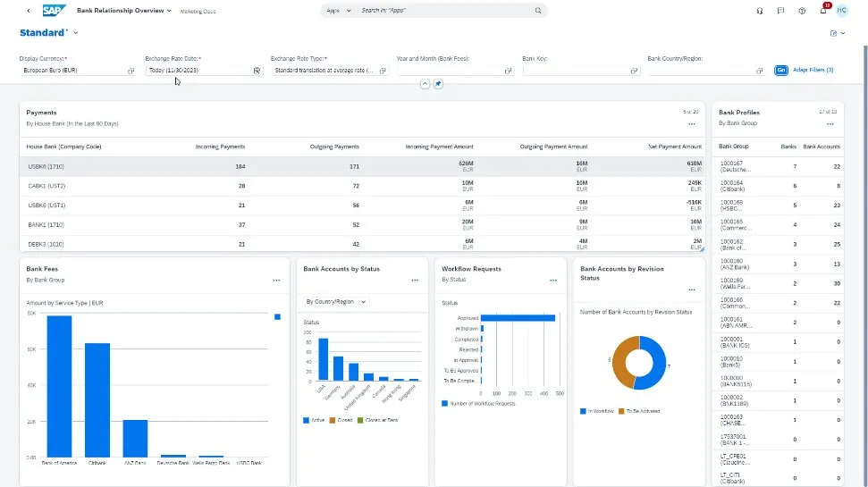Go back using the back arrow

click(x=28, y=11)
